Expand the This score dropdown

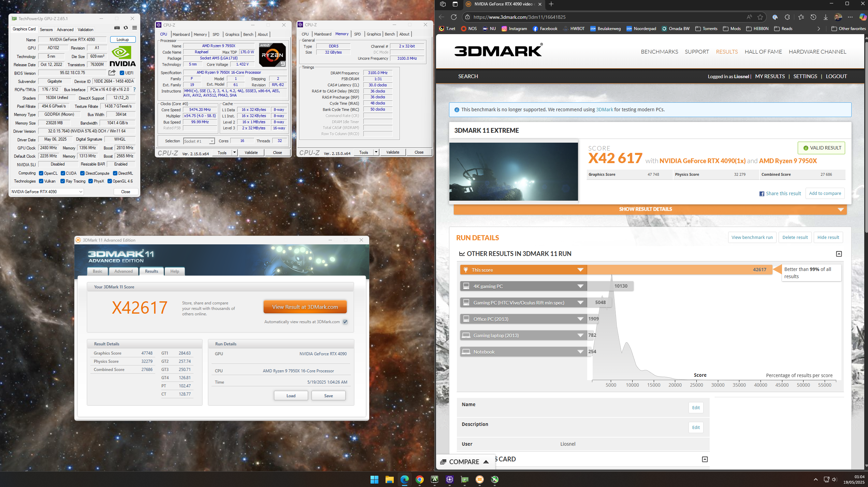(580, 270)
